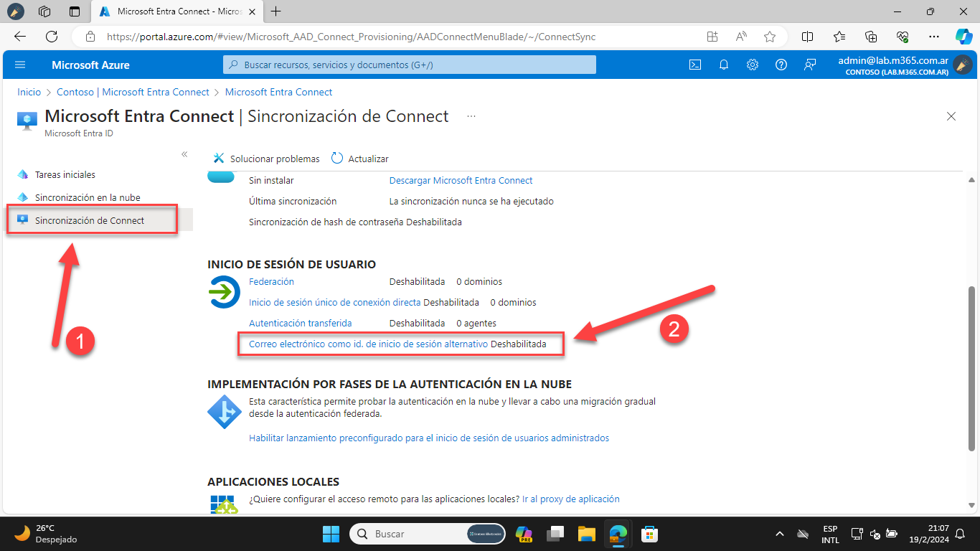Open the Azure help question mark

(781, 65)
